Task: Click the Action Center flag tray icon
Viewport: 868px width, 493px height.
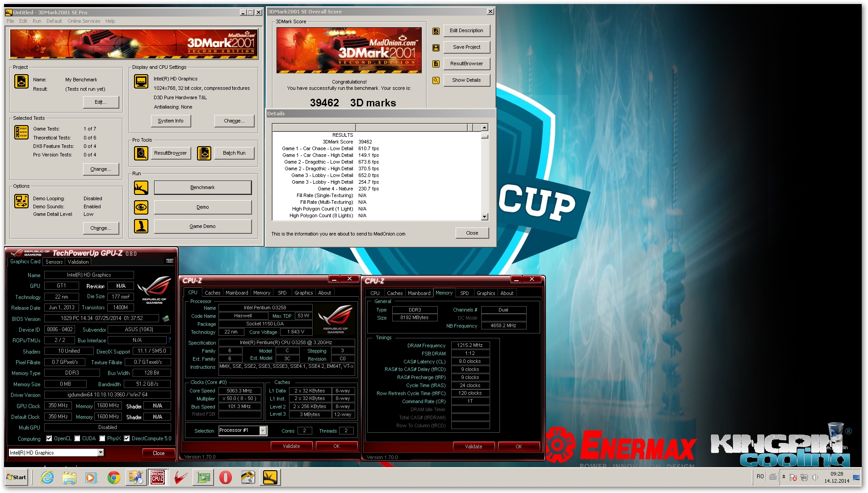Action: click(793, 477)
